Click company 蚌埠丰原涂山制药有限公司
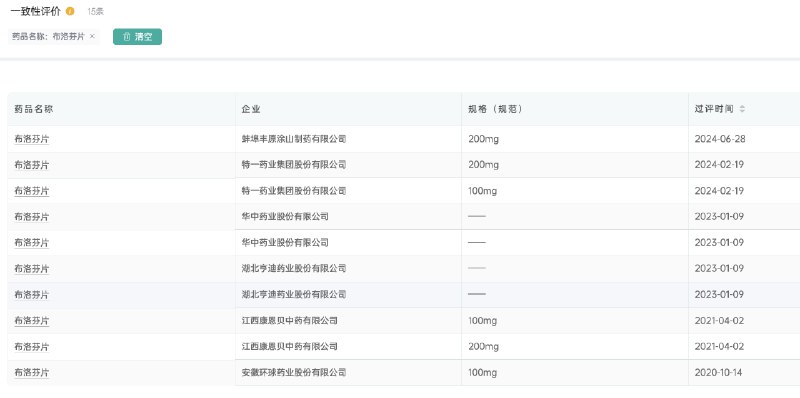 tap(294, 139)
